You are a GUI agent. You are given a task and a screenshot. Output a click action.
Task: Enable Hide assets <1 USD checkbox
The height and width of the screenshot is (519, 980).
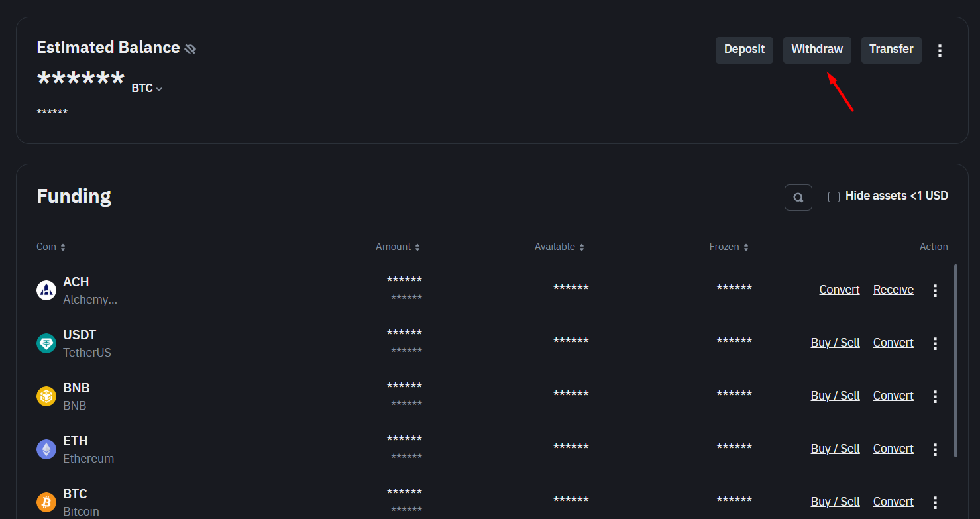(834, 196)
